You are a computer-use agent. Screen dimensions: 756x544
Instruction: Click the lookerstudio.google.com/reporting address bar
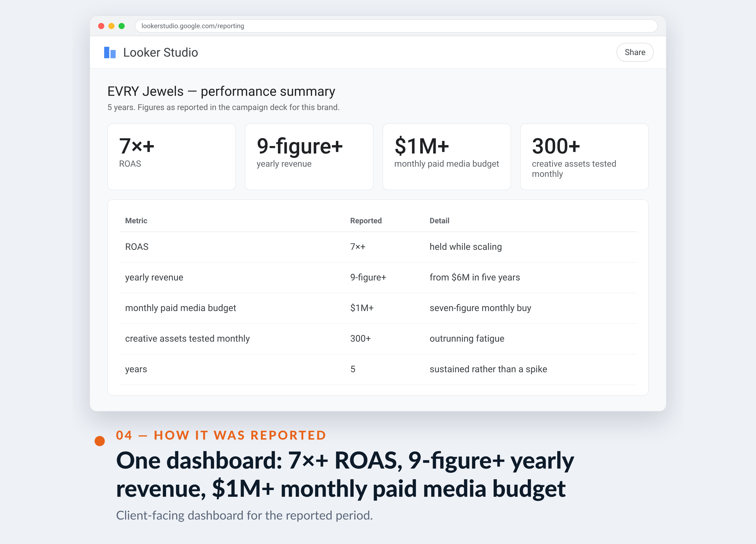tap(396, 26)
